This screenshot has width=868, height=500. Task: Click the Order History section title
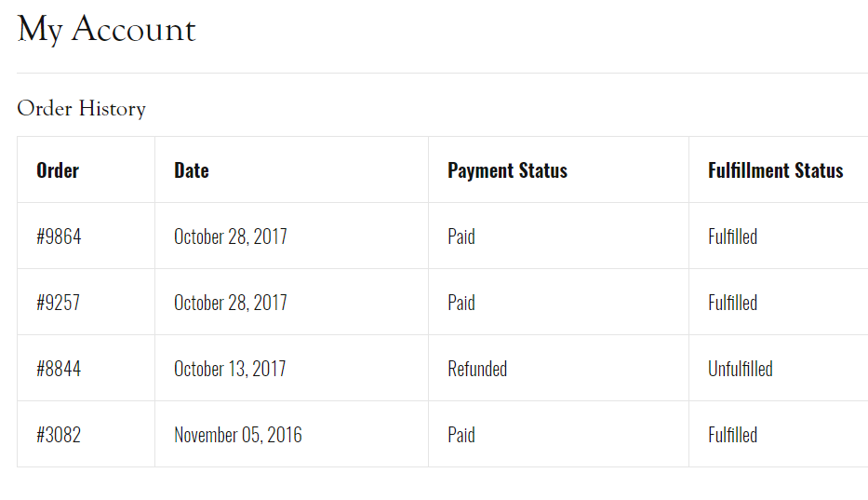pos(82,109)
